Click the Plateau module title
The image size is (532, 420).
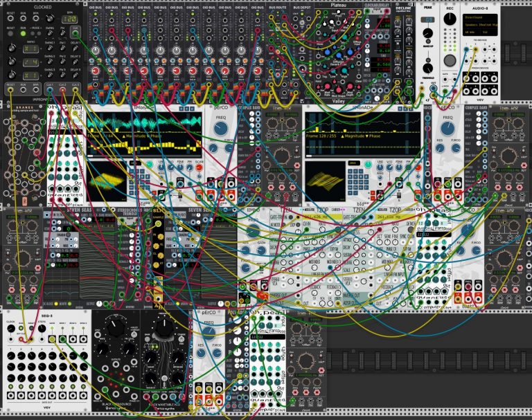click(338, 6)
